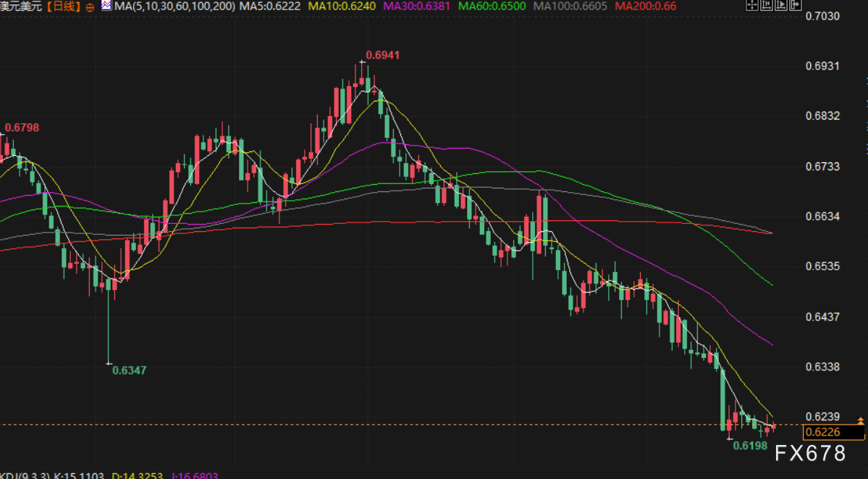Click the 澳元美元 symbol name
The image size is (868, 479).
(20, 7)
